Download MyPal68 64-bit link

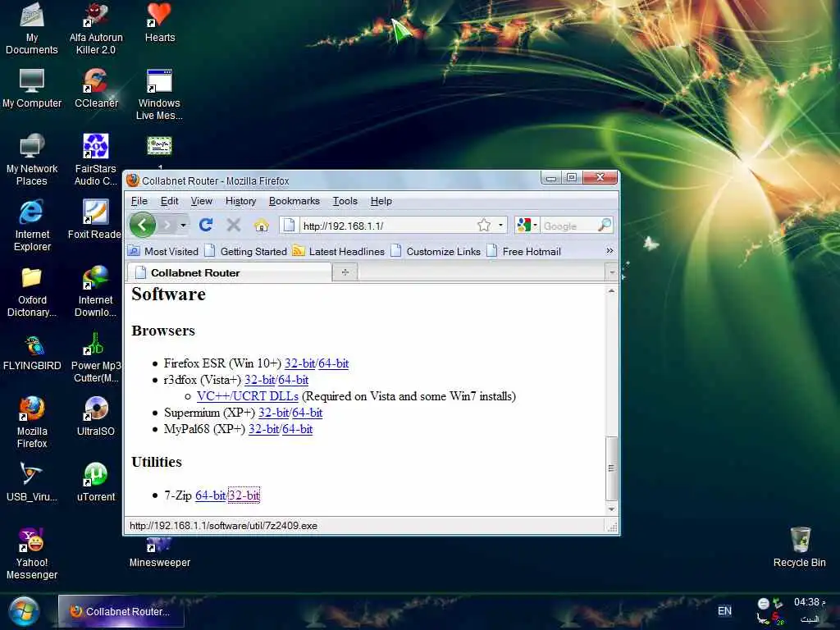(x=297, y=429)
